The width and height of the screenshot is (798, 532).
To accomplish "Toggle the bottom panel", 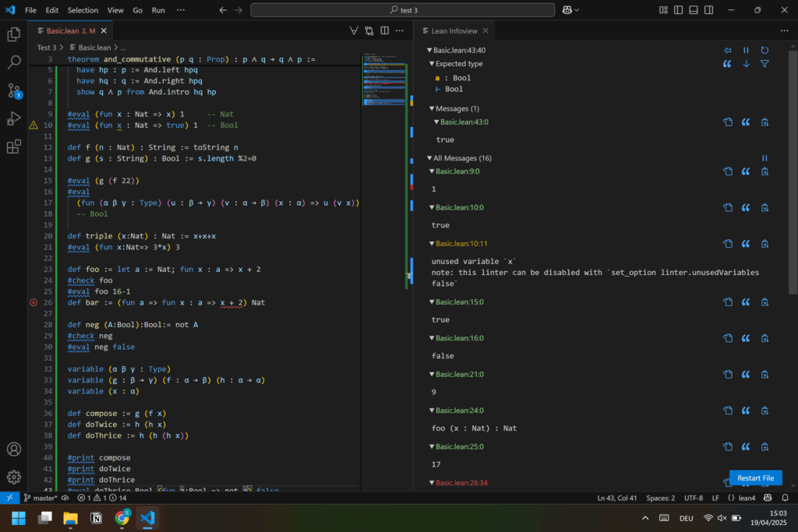I will pyautogui.click(x=693, y=10).
